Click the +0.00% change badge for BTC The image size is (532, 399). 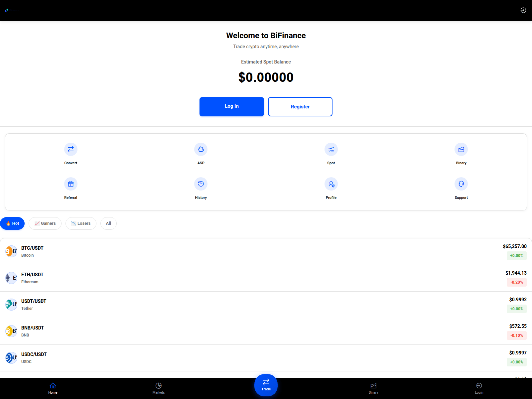[517, 256]
